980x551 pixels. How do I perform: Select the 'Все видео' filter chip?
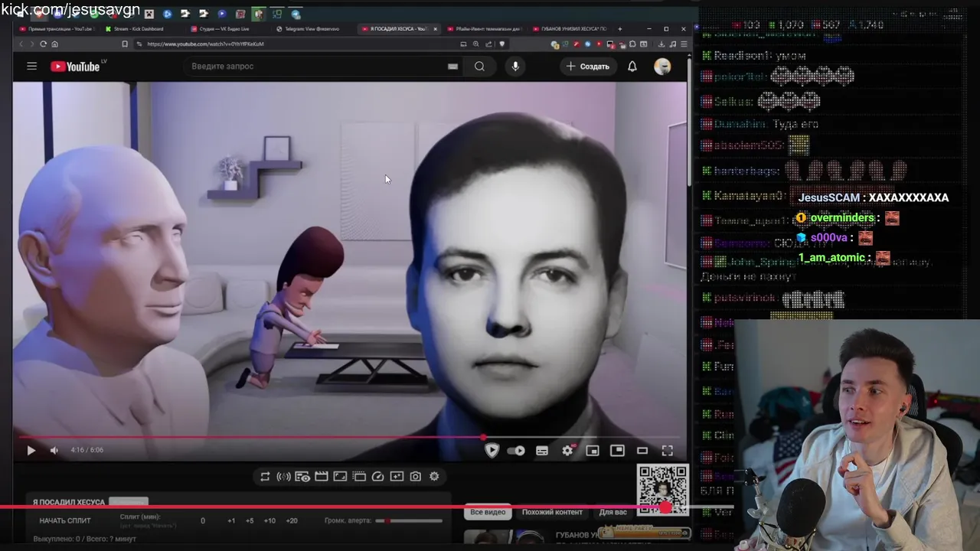click(488, 512)
